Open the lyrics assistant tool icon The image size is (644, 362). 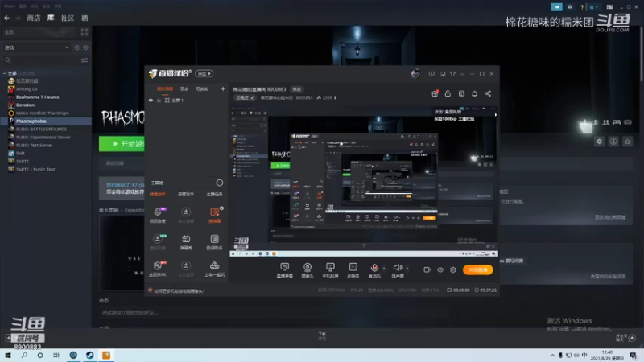tap(214, 242)
